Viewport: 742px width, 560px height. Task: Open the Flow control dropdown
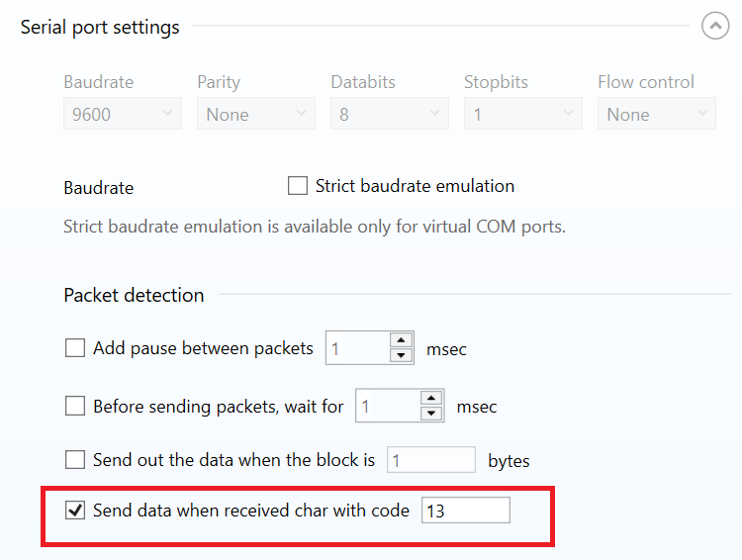pyautogui.click(x=656, y=115)
